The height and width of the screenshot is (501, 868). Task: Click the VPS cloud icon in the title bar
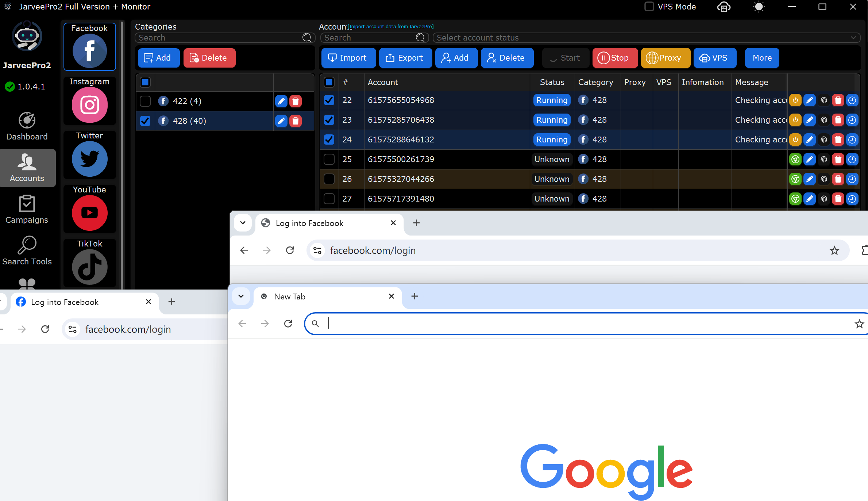coord(724,7)
